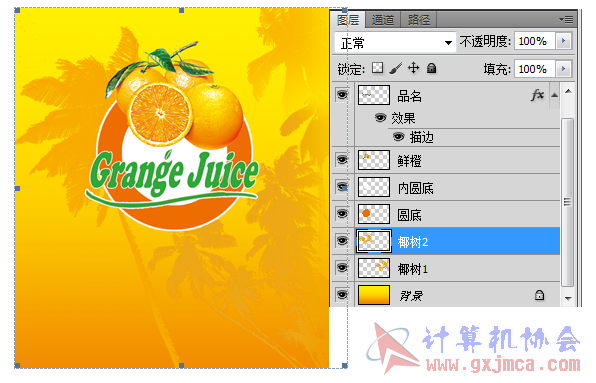
Task: Select the 背景 layer name
Action: (x=411, y=296)
